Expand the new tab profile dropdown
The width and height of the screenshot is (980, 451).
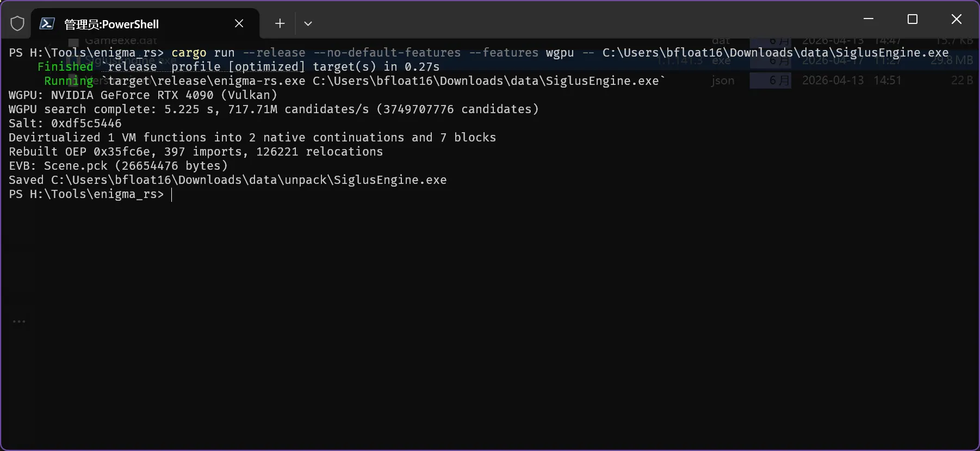point(308,23)
